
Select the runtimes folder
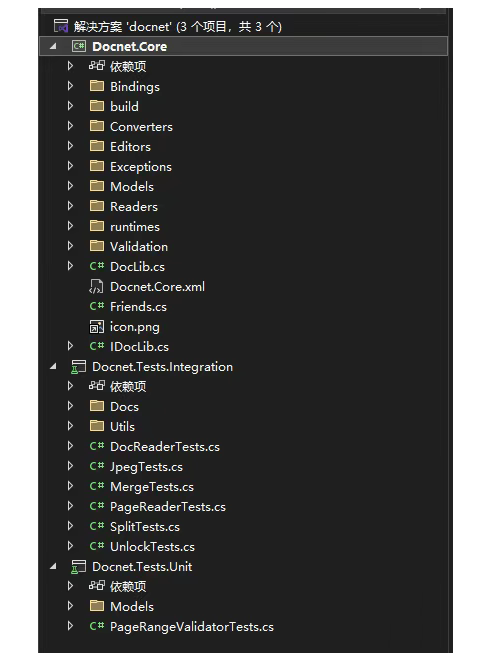click(134, 227)
